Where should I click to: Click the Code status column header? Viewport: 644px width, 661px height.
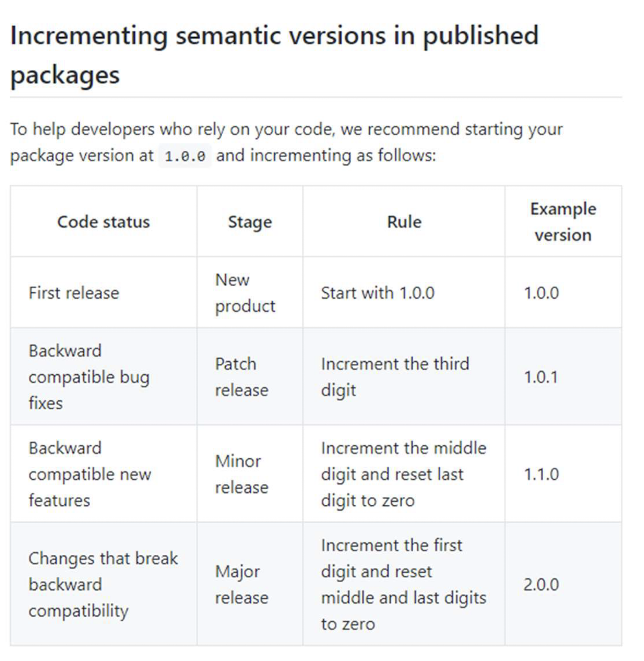point(103,222)
